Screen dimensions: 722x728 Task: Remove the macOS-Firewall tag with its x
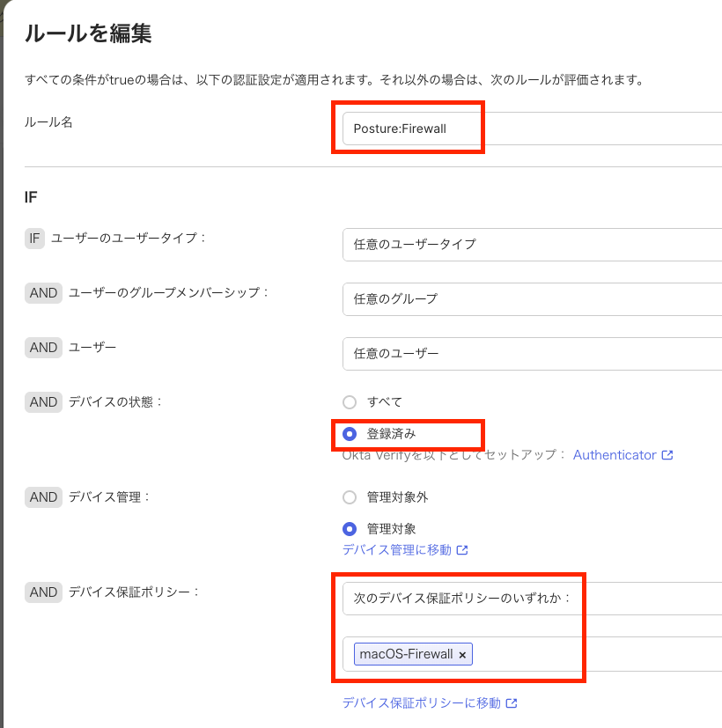click(x=462, y=655)
